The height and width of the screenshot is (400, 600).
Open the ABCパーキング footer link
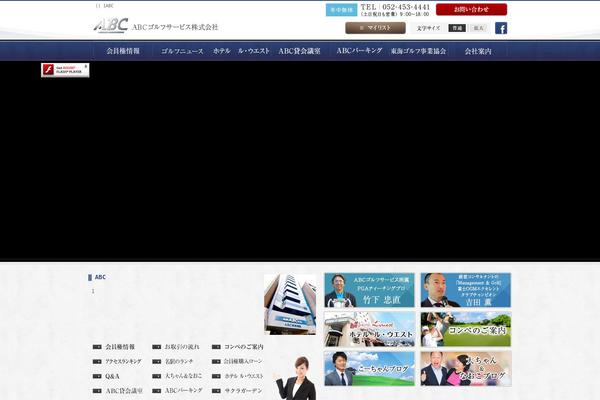[x=184, y=390]
